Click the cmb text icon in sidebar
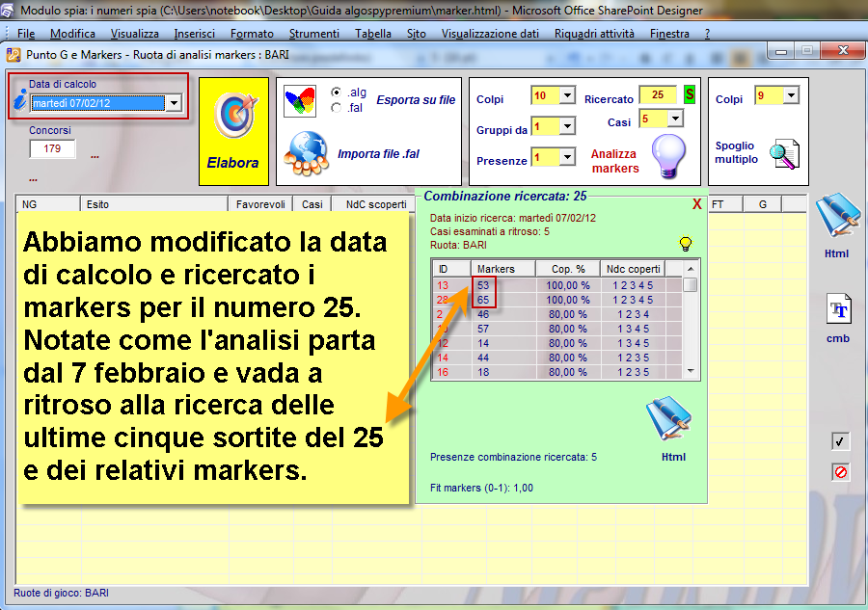Image resolution: width=868 pixels, height=610 pixels. point(839,309)
